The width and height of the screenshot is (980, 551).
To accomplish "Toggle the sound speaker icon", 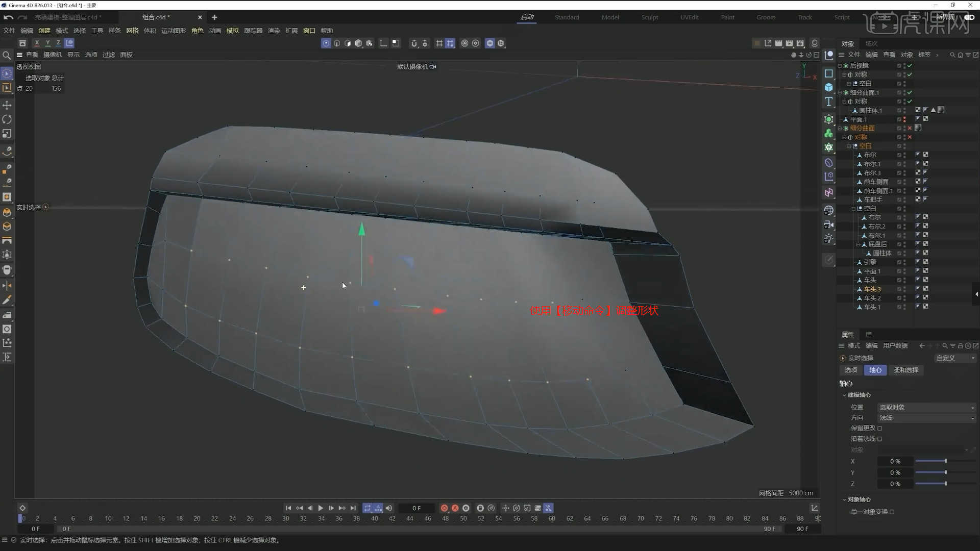I will (389, 508).
